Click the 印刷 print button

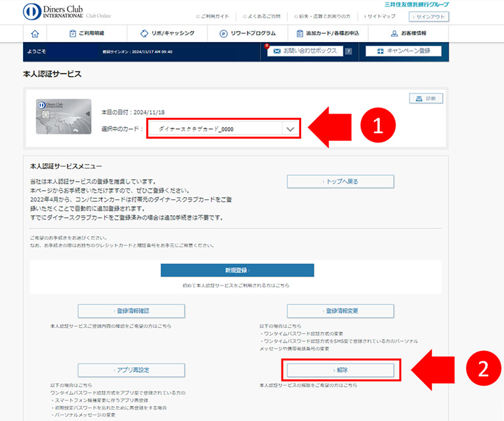click(425, 98)
